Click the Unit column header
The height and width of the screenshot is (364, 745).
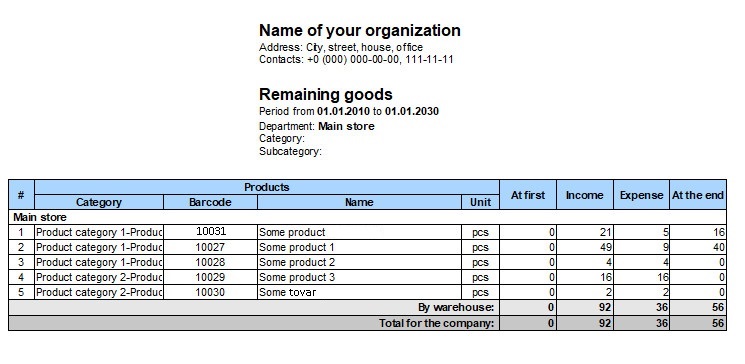[480, 202]
